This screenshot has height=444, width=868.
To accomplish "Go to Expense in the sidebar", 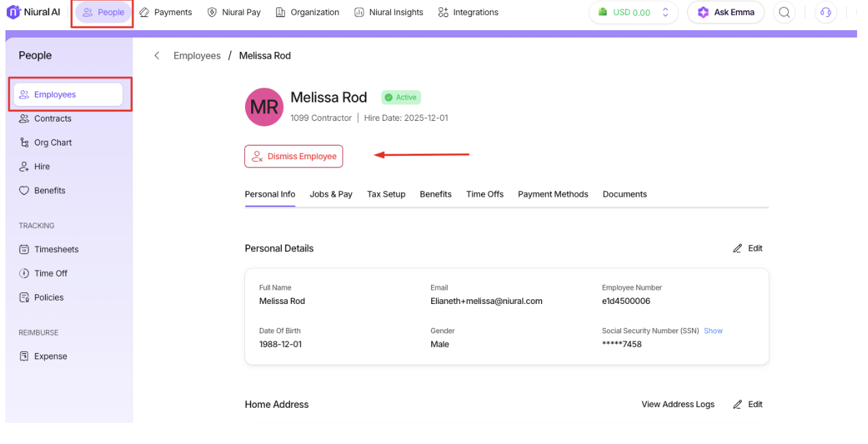I will tap(50, 356).
